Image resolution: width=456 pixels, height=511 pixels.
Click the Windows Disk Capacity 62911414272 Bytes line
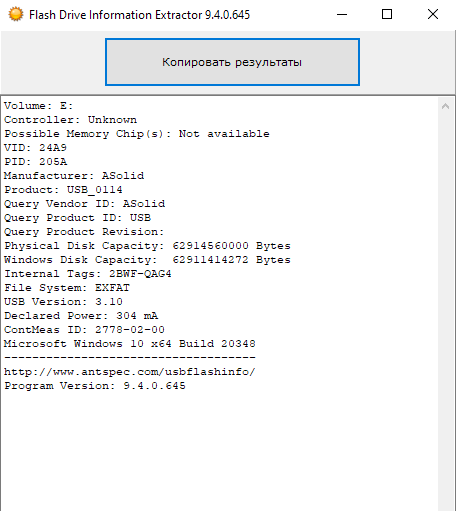(x=147, y=260)
